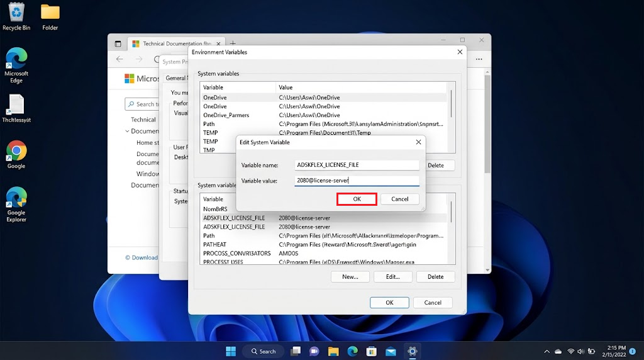This screenshot has height=360, width=644.
Task: Open the File Explorer taskbar icon
Action: 333,351
